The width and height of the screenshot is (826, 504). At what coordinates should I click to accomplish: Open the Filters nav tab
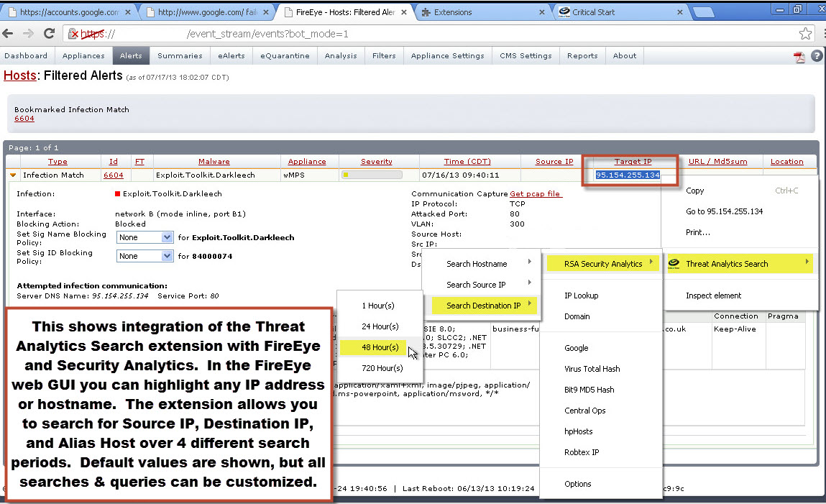point(384,55)
